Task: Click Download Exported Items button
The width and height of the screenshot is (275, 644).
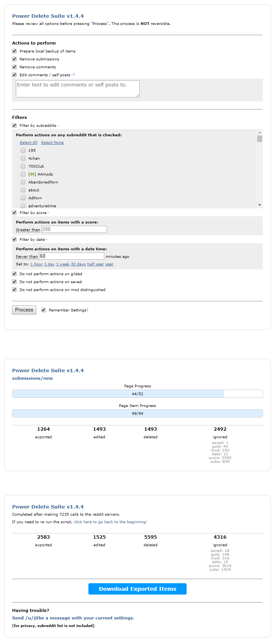Action: [137, 589]
